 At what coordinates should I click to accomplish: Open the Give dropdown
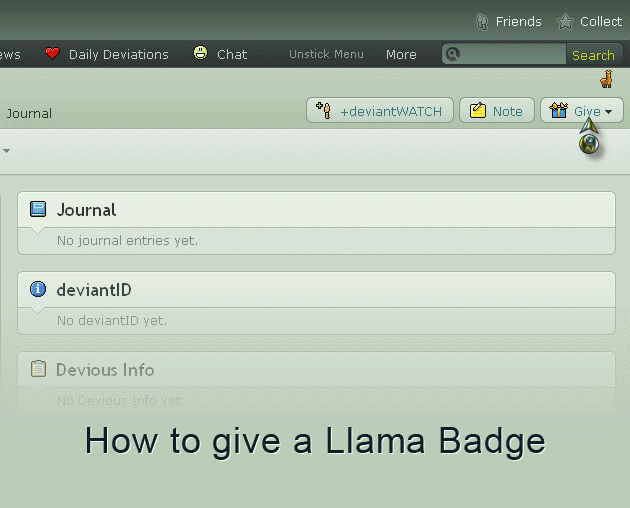582,111
